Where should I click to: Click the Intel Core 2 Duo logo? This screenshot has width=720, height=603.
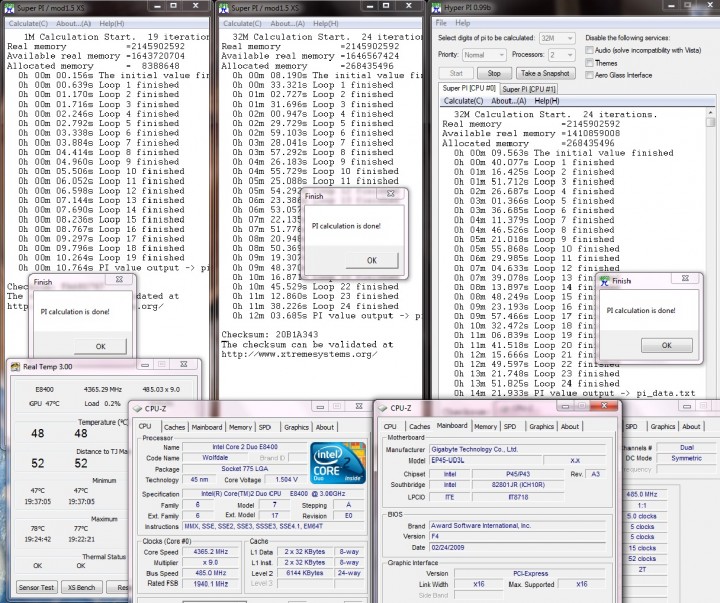(x=338, y=462)
